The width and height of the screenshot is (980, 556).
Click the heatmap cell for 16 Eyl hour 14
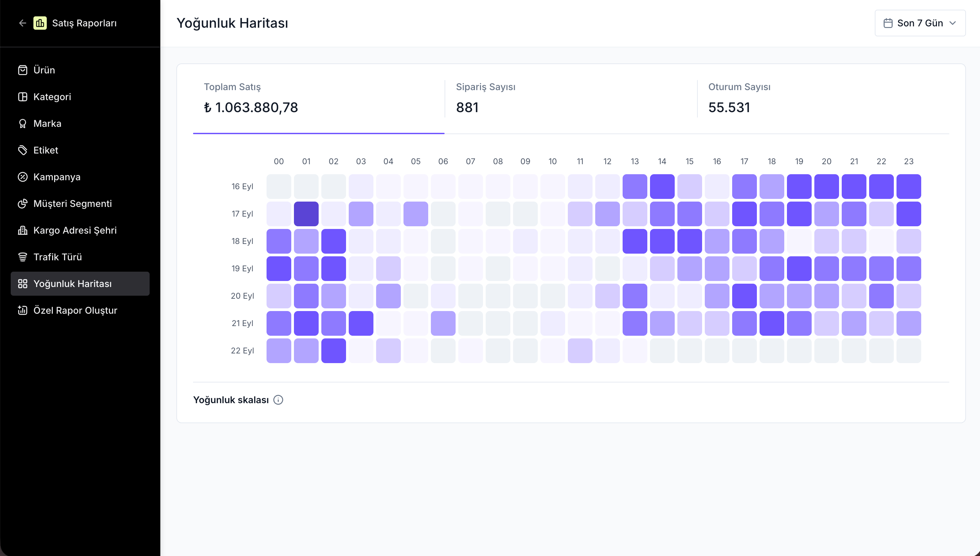[x=662, y=187]
